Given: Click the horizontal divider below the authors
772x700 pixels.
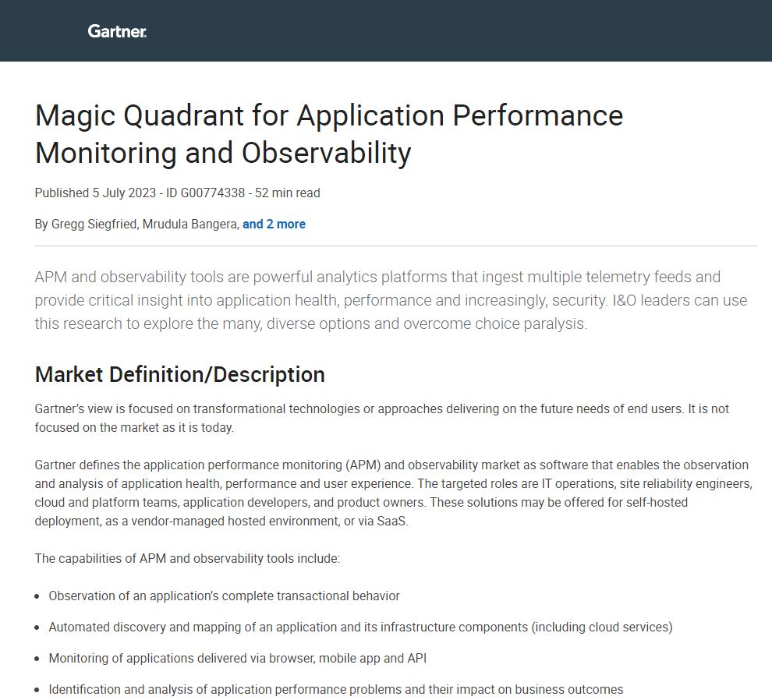Looking at the screenshot, I should 396,246.
